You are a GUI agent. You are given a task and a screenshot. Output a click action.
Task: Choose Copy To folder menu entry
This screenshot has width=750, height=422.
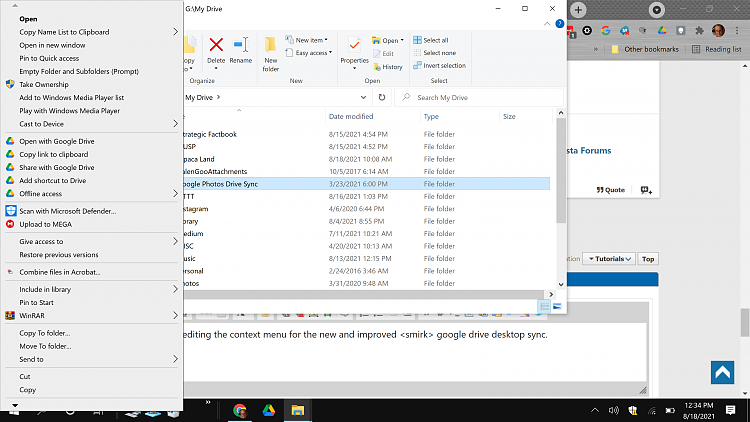point(44,333)
